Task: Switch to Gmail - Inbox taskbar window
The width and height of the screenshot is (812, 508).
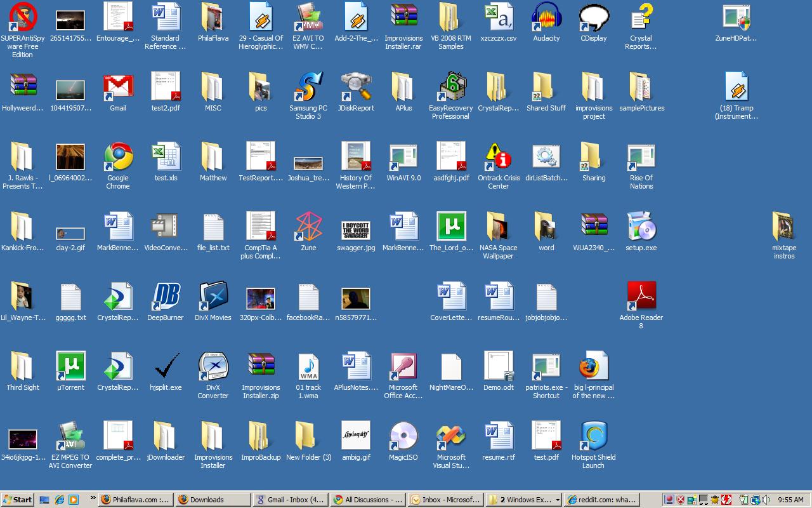Action: click(x=290, y=500)
